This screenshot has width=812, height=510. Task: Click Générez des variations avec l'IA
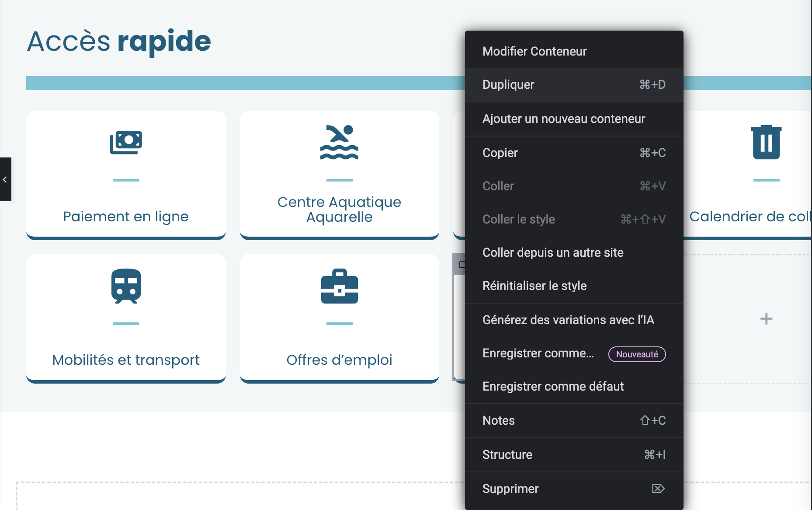click(568, 320)
